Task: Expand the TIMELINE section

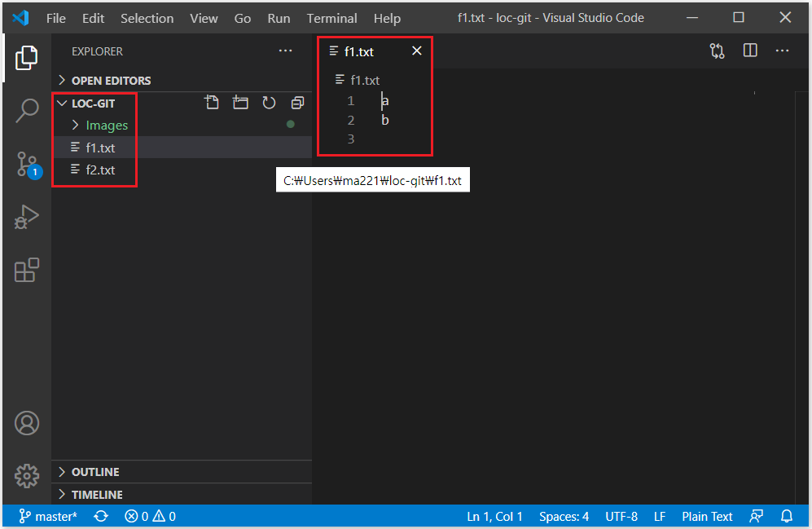Action: pos(182,494)
